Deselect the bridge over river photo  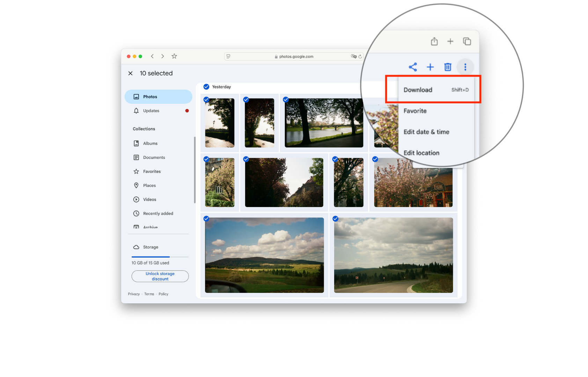click(286, 100)
